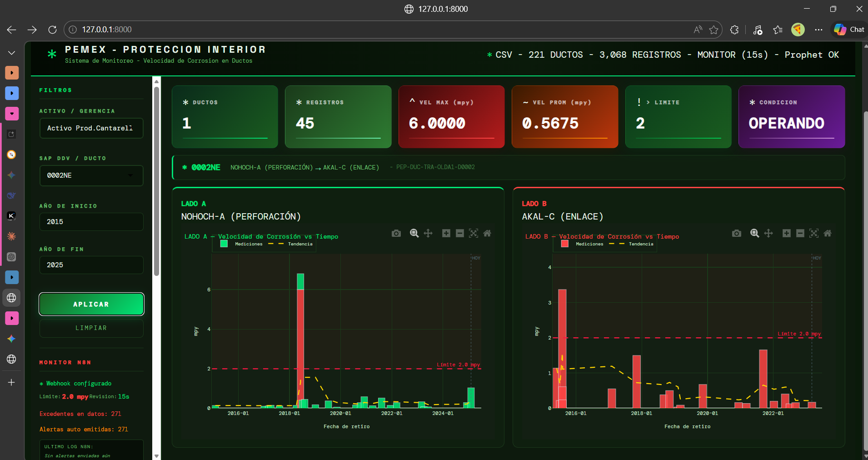The width and height of the screenshot is (868, 460).
Task: Click the address bar URL 127.0.0.1:8000
Action: (107, 30)
